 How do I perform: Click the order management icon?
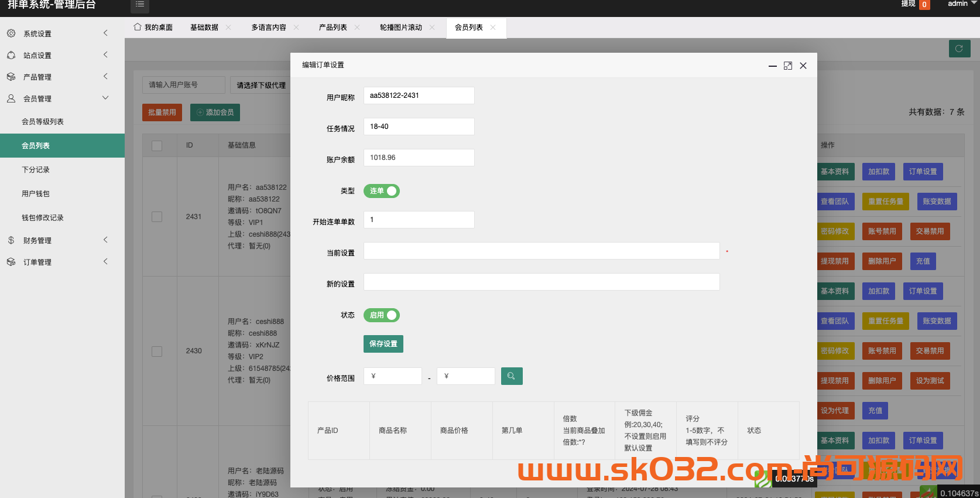click(x=11, y=262)
